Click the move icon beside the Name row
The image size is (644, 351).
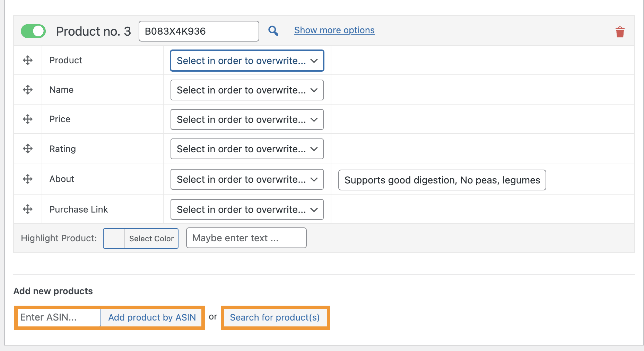pos(27,90)
